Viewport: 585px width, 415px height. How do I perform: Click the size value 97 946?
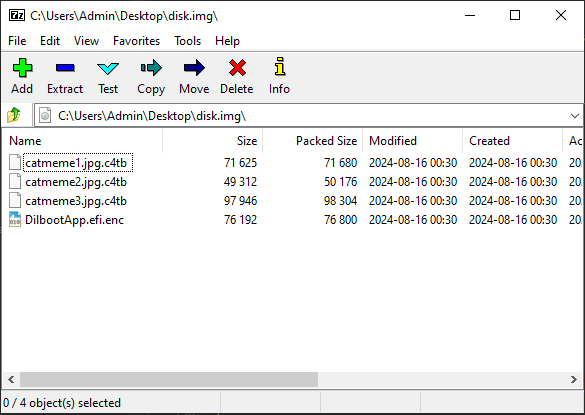click(x=240, y=201)
